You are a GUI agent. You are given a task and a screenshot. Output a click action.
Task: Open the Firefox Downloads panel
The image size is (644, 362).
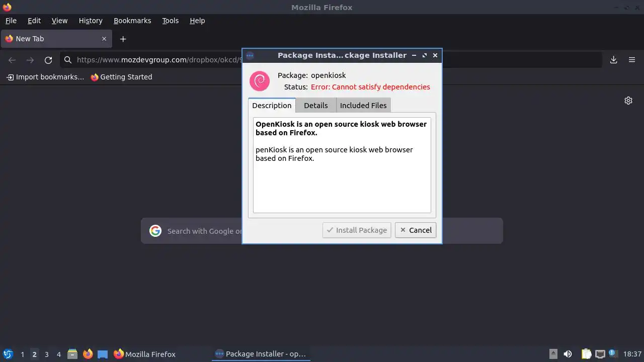pos(614,60)
